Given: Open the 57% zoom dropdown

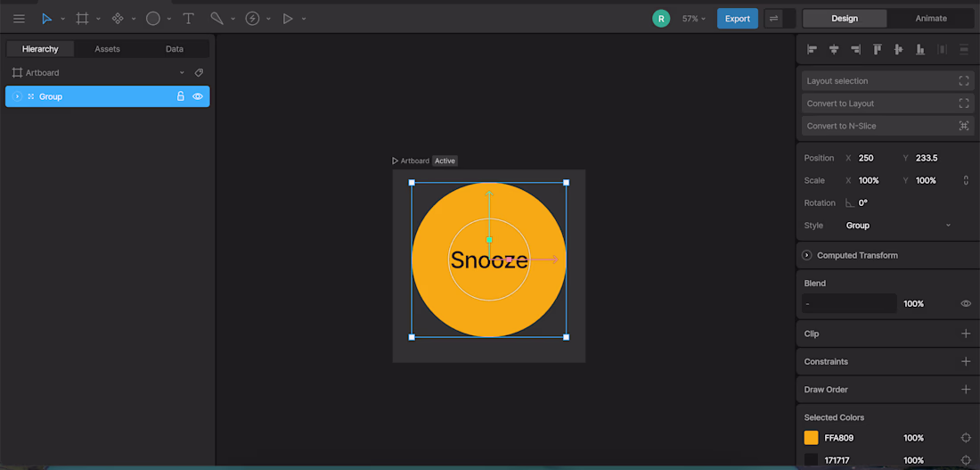Looking at the screenshot, I should point(694,19).
